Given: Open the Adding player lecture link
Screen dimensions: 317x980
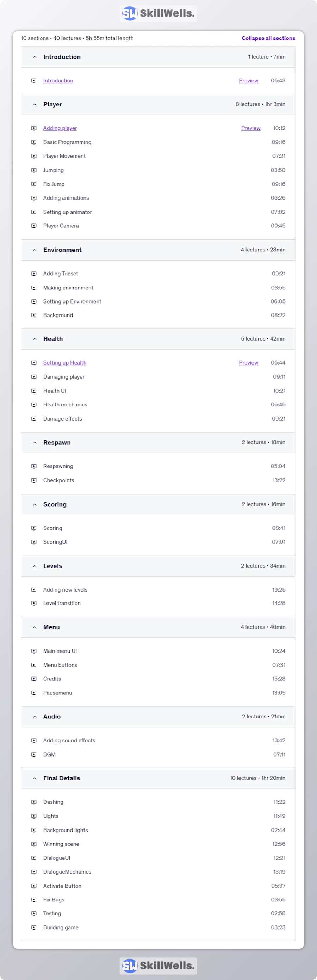Looking at the screenshot, I should point(60,128).
